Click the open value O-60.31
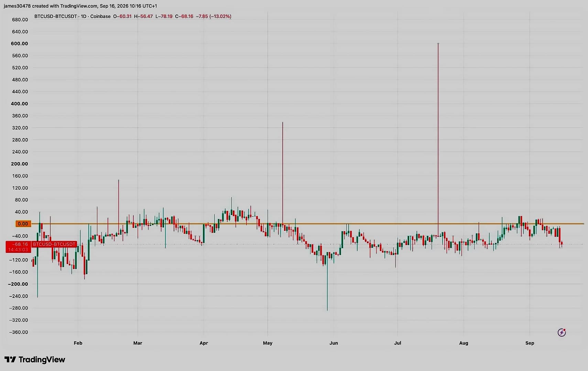The height and width of the screenshot is (371, 588). pyautogui.click(x=122, y=16)
